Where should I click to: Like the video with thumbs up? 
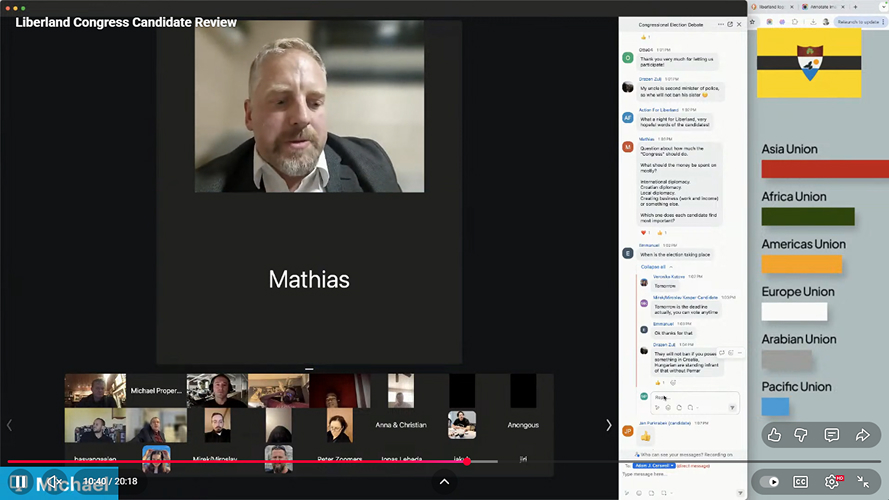774,435
